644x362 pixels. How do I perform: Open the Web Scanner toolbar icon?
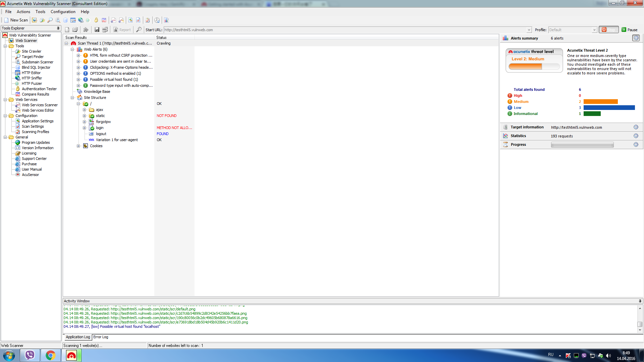35,20
